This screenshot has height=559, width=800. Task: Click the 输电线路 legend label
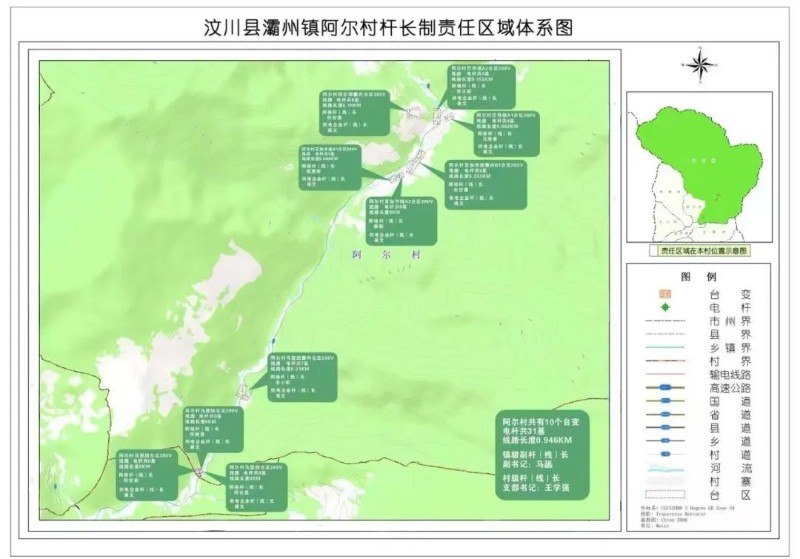[730, 374]
